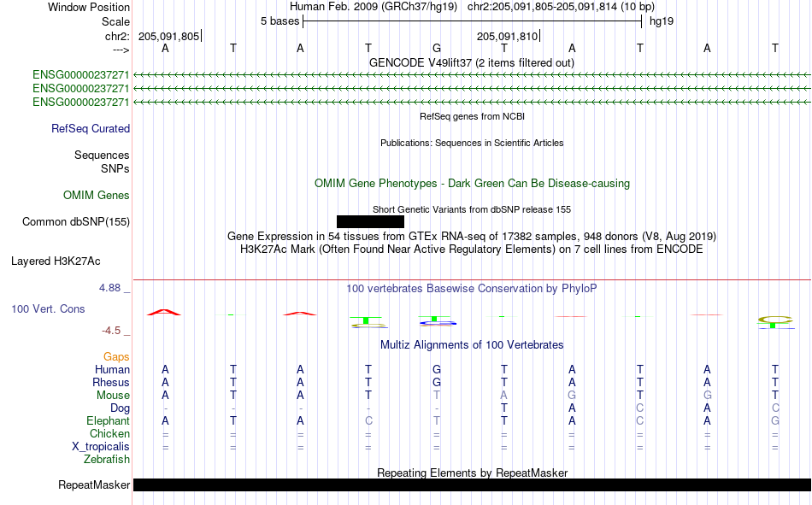The image size is (812, 505).
Task: Click the RepeatMasker side label
Action: (94, 484)
